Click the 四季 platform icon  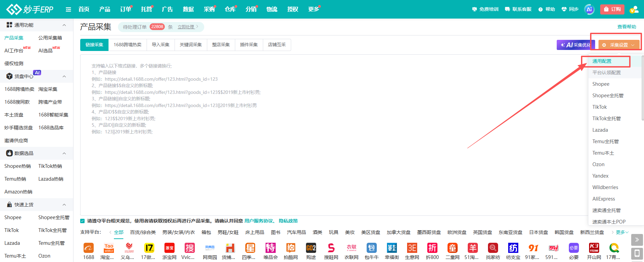[x=250, y=248]
